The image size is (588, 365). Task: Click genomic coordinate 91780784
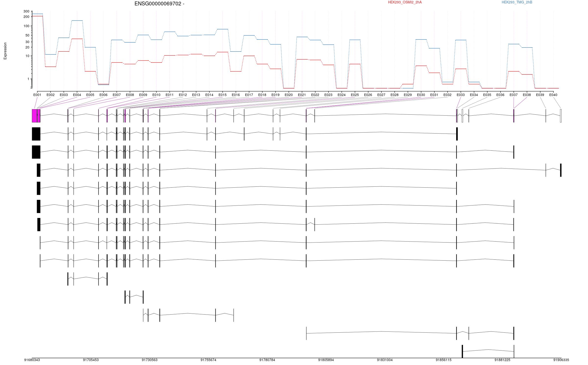click(267, 360)
